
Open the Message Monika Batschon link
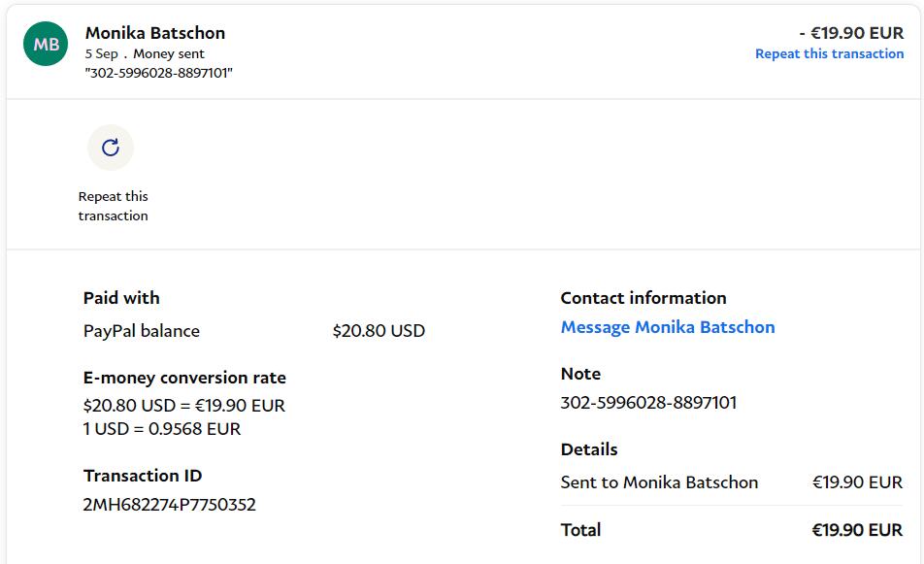668,327
